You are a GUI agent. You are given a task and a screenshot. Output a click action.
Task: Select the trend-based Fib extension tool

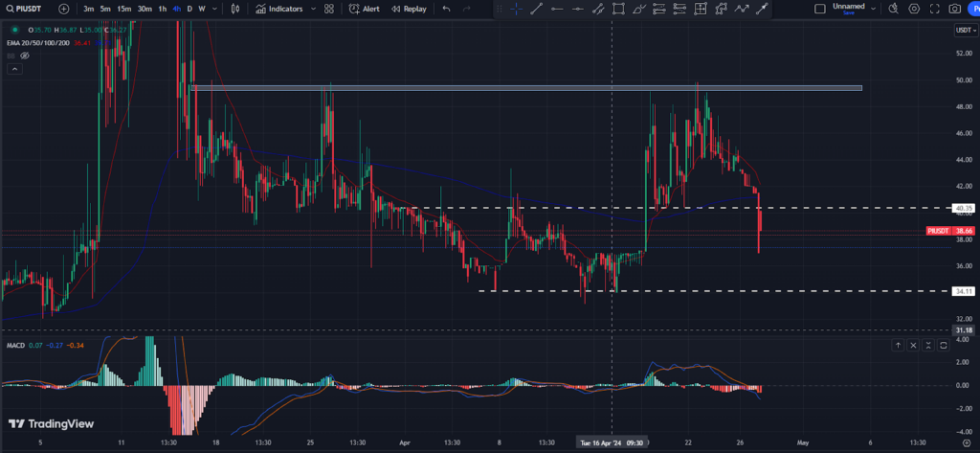tap(679, 9)
